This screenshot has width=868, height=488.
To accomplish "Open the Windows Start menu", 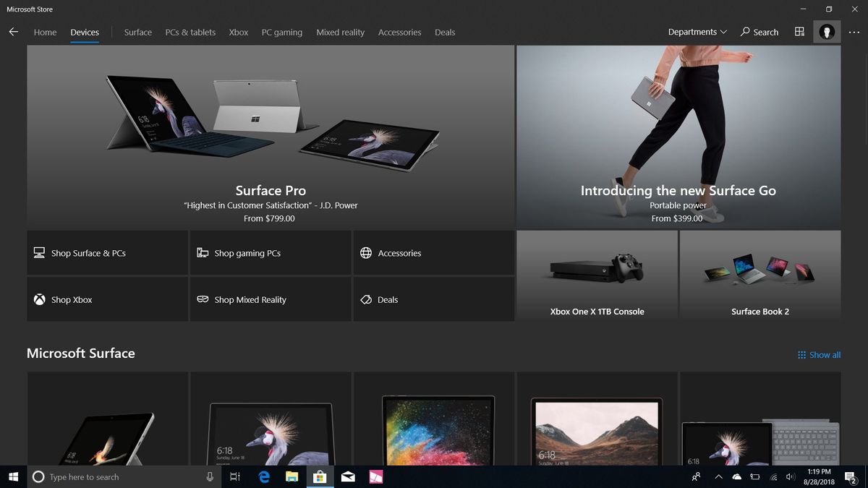I will 13,476.
